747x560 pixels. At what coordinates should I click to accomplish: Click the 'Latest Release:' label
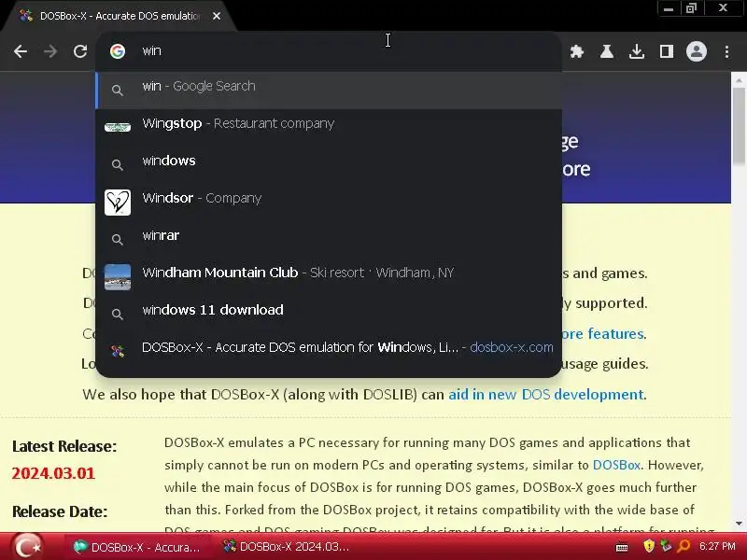point(64,446)
